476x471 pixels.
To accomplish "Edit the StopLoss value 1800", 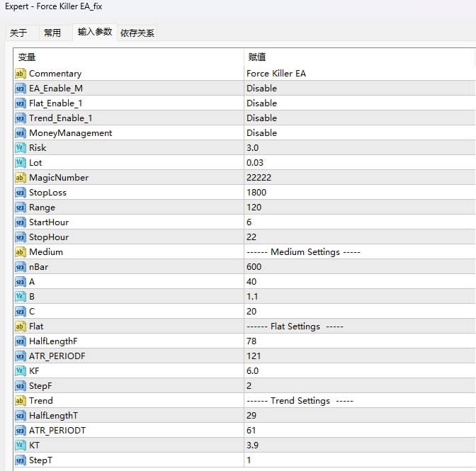I will point(360,193).
